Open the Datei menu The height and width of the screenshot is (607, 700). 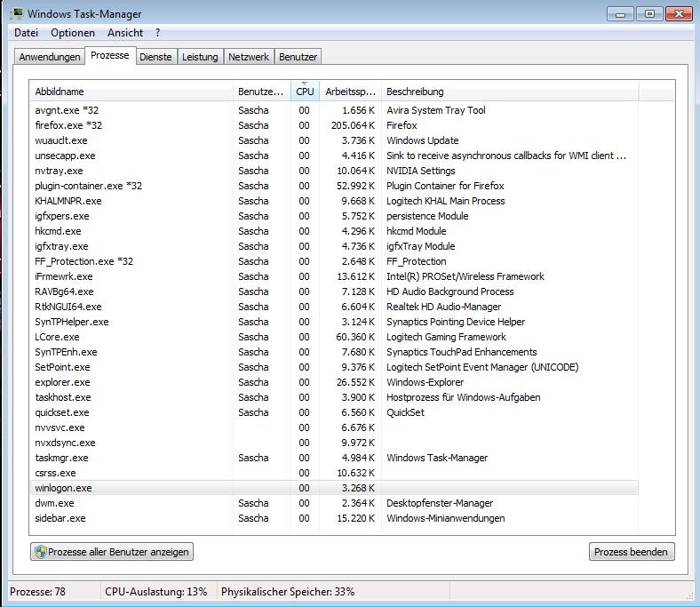[x=26, y=33]
